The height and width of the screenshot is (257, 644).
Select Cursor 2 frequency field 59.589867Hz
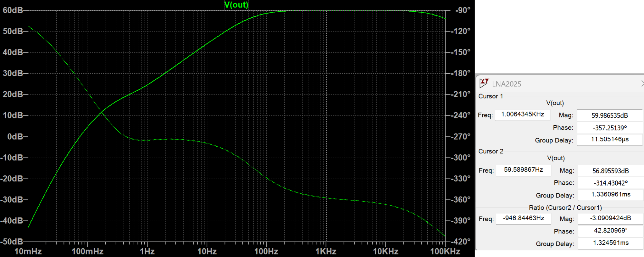524,170
